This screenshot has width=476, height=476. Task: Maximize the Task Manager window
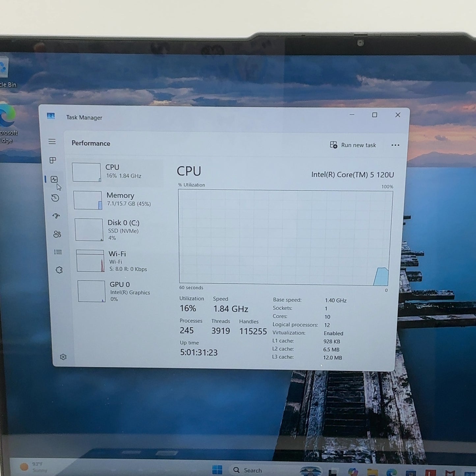click(375, 115)
